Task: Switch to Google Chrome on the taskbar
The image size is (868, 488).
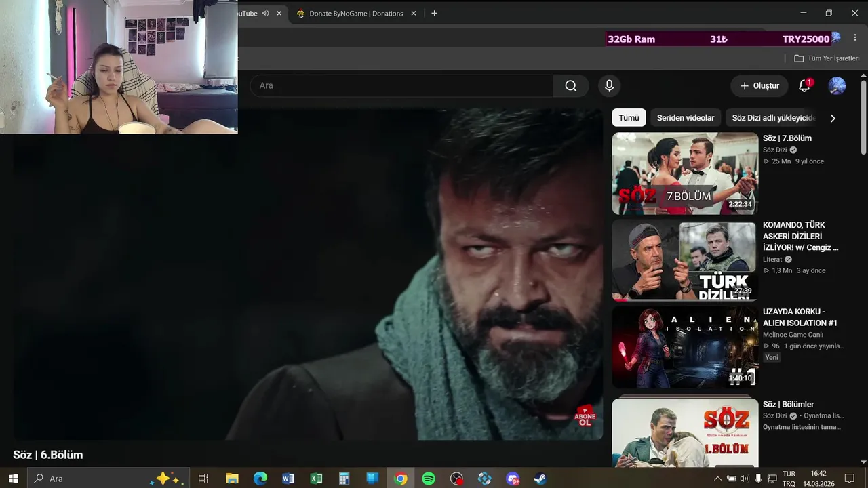Action: point(401,479)
